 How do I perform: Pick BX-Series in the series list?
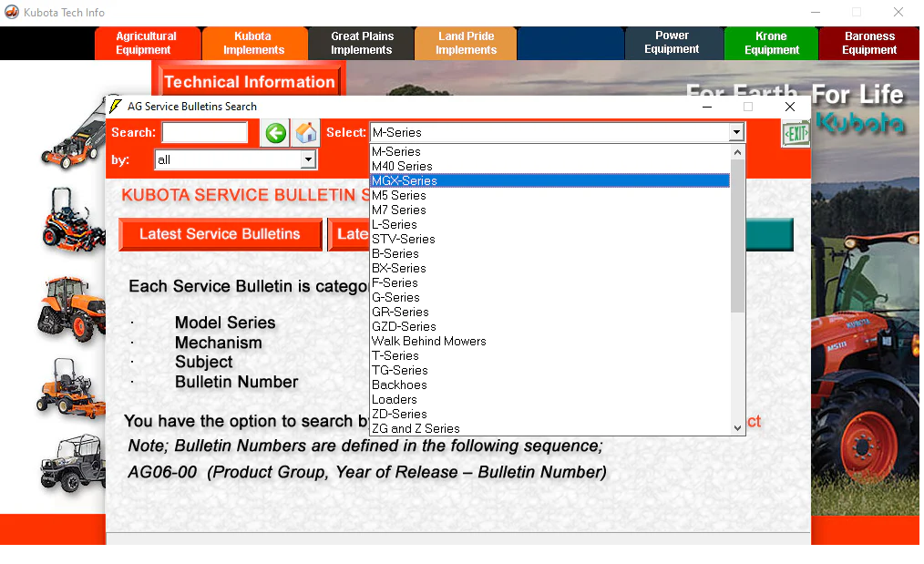399,269
